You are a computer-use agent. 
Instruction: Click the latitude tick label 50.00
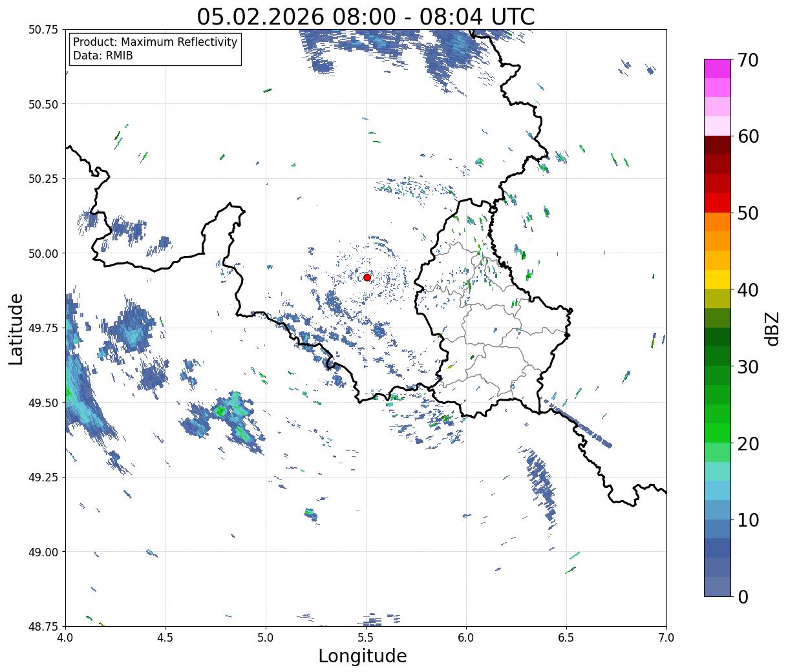(43, 253)
